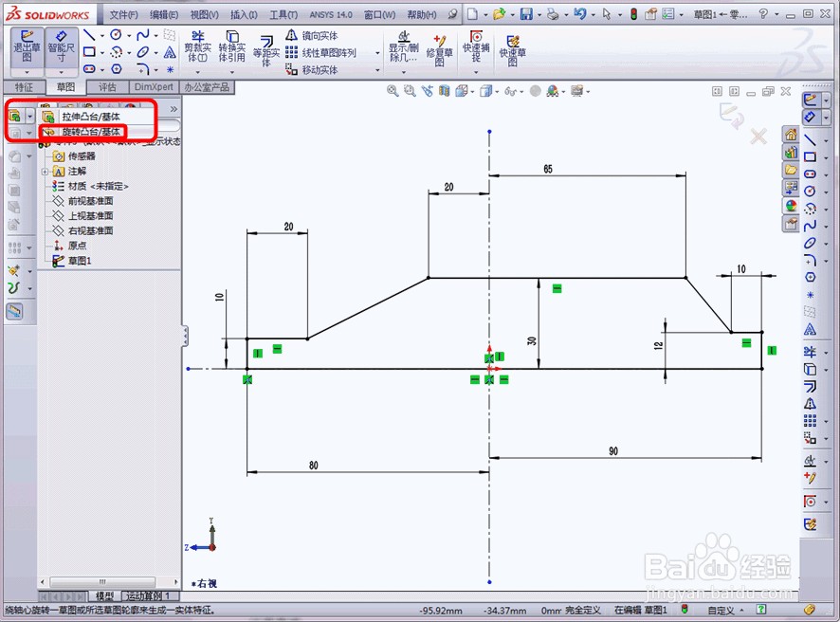Click Repair Sketch (修复草图)
Image resolution: width=840 pixels, height=622 pixels.
[x=439, y=51]
